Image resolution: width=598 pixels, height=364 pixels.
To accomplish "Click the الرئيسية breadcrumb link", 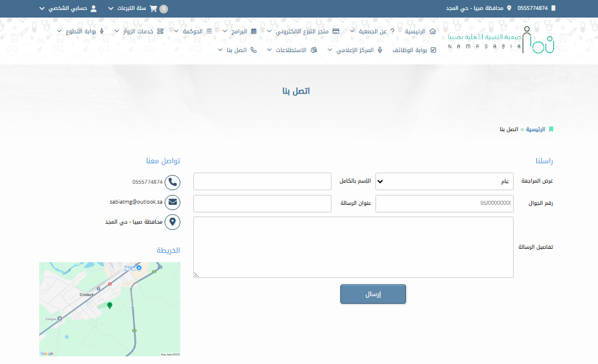I will pos(535,129).
